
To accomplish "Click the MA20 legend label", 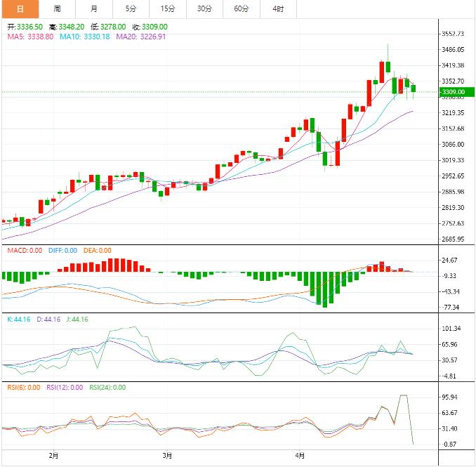I will pos(140,36).
